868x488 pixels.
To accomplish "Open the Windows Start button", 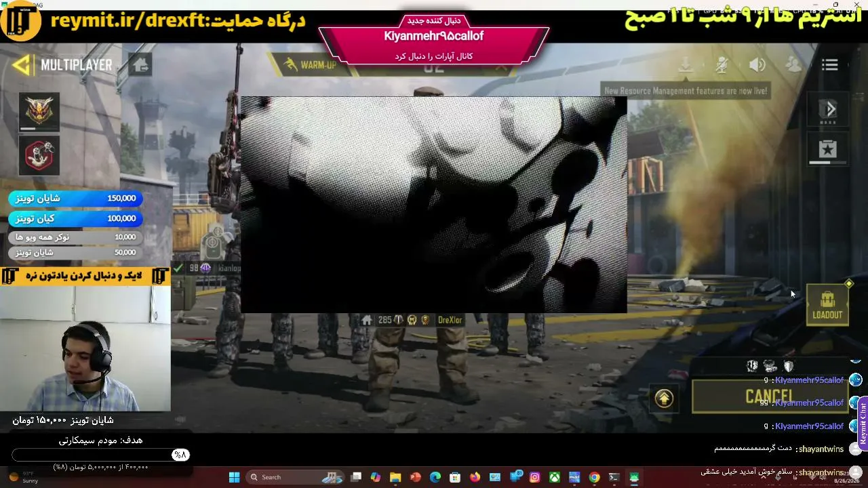I will [x=234, y=477].
